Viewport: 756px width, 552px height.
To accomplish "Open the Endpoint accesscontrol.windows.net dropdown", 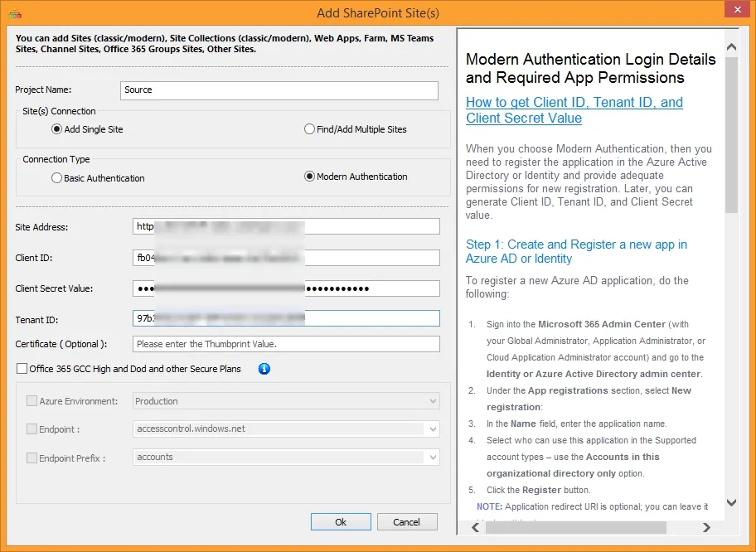I will click(x=286, y=429).
